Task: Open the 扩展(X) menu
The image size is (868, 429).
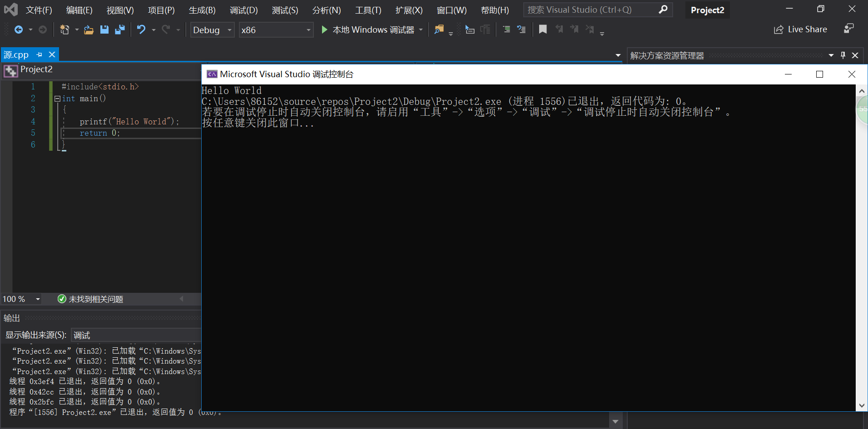Action: click(x=409, y=10)
